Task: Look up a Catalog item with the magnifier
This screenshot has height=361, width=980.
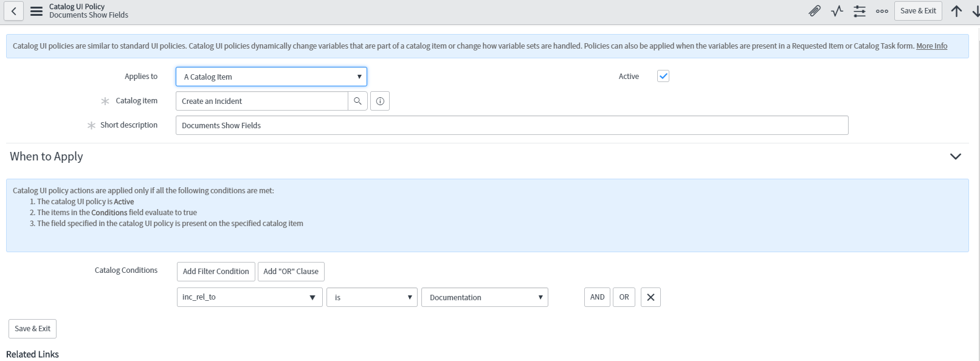Action: [x=357, y=101]
